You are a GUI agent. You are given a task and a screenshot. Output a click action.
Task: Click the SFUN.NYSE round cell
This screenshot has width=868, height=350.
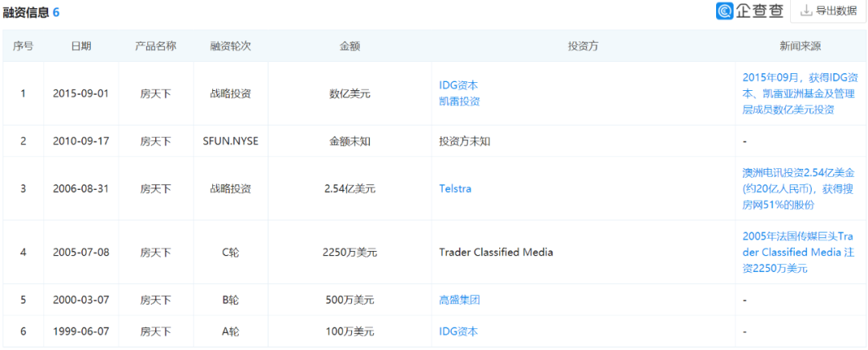coord(231,141)
